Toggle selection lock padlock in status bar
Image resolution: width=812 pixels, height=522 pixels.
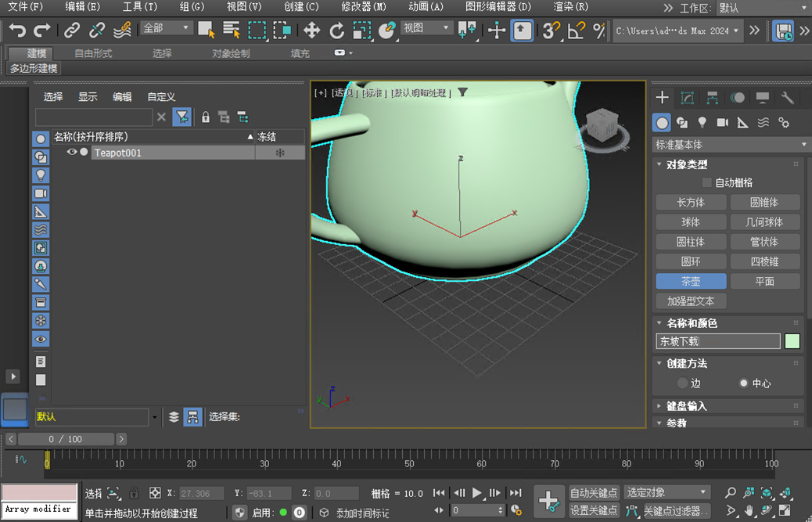click(134, 493)
